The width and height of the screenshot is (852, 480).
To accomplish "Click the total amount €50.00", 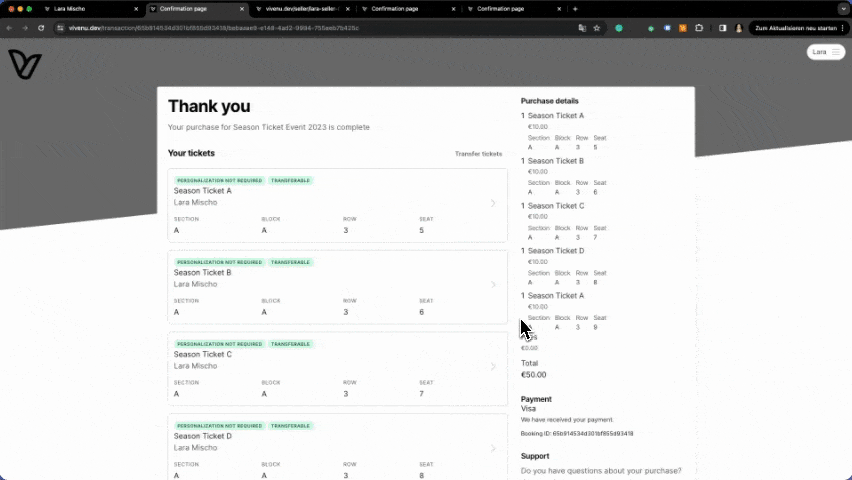I will [x=534, y=375].
